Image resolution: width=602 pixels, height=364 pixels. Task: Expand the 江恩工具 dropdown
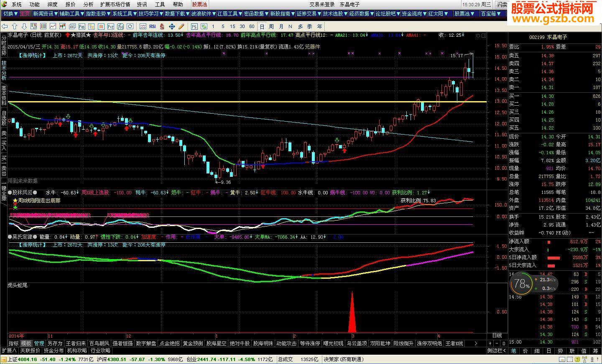pos(230,13)
